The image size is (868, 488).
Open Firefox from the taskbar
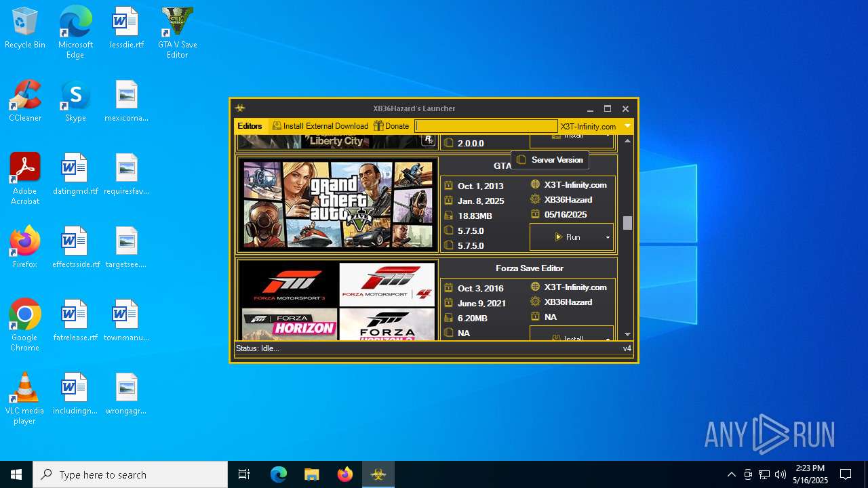(x=345, y=474)
